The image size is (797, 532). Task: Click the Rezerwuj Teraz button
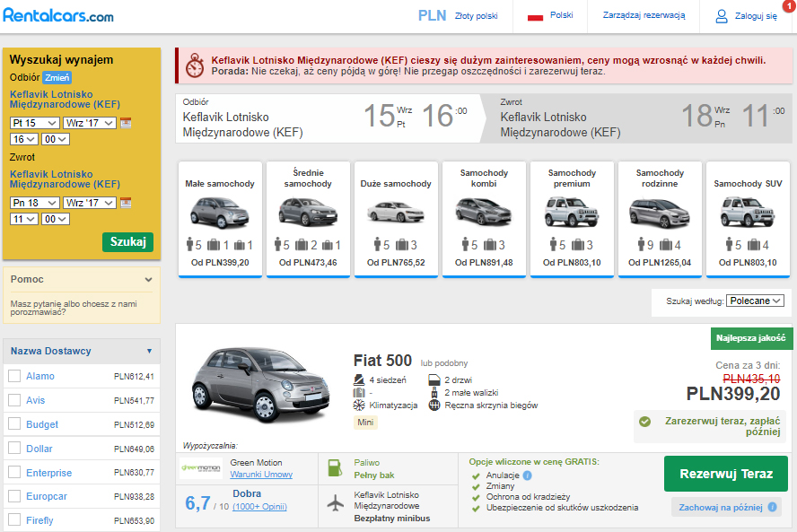click(726, 474)
